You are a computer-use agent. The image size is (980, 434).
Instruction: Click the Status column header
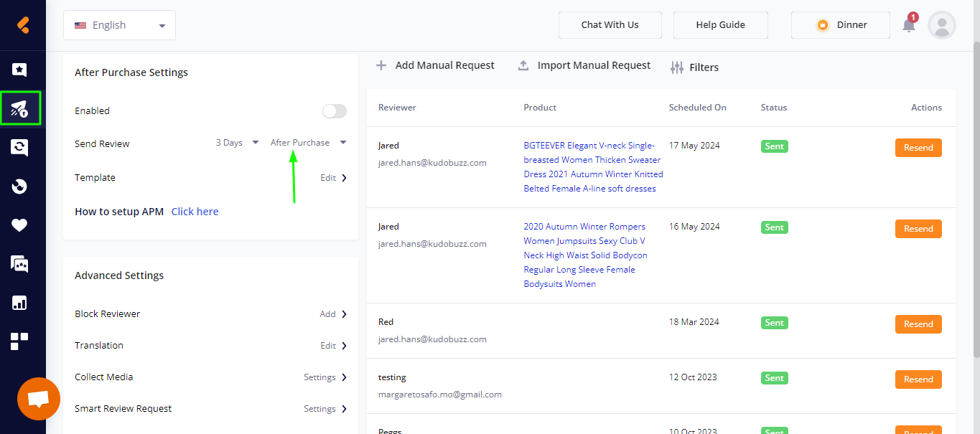click(774, 108)
